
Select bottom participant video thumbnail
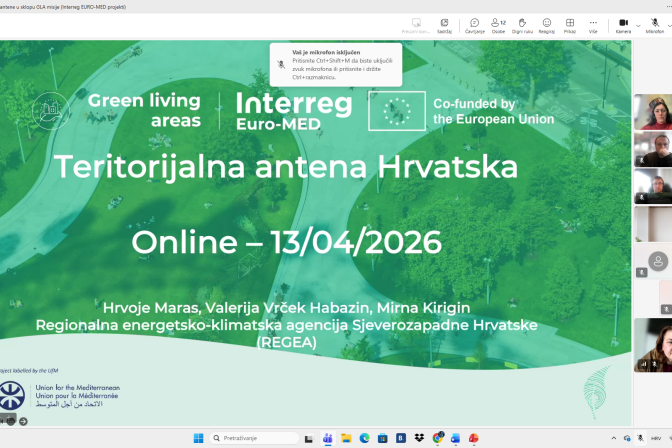[653, 345]
